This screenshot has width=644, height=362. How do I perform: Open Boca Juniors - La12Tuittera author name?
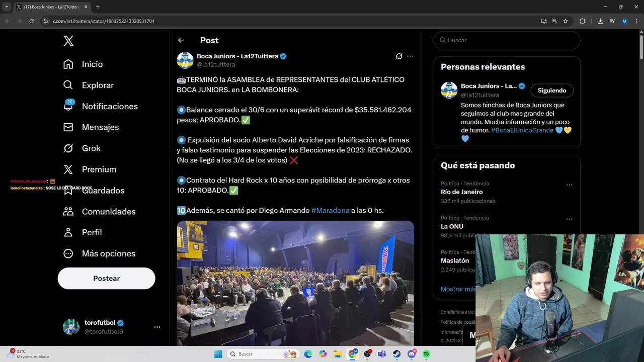point(237,56)
